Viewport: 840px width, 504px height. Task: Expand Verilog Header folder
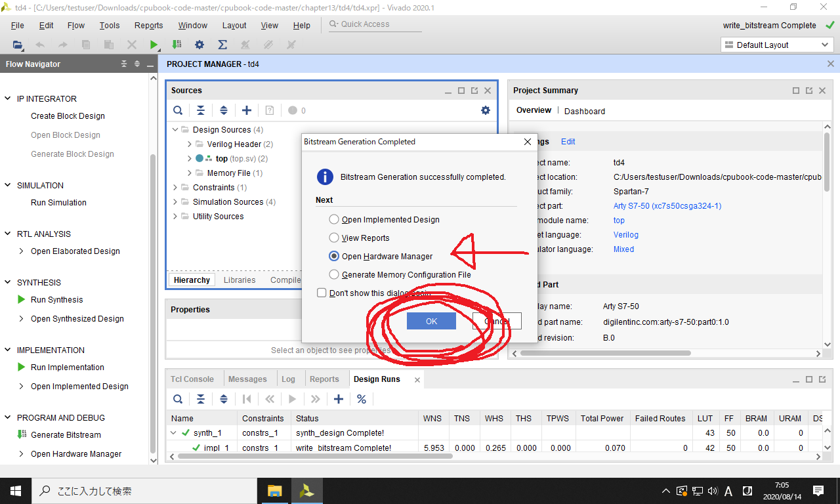point(190,144)
